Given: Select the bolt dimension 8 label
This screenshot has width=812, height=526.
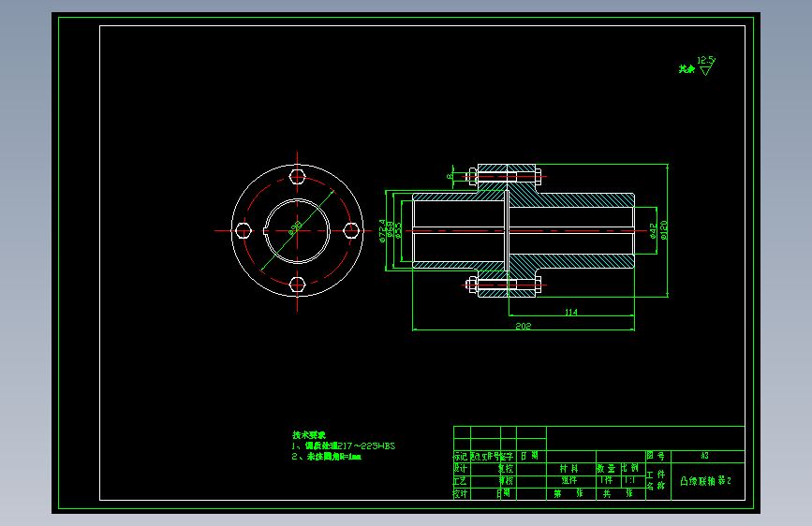Looking at the screenshot, I should [x=450, y=176].
